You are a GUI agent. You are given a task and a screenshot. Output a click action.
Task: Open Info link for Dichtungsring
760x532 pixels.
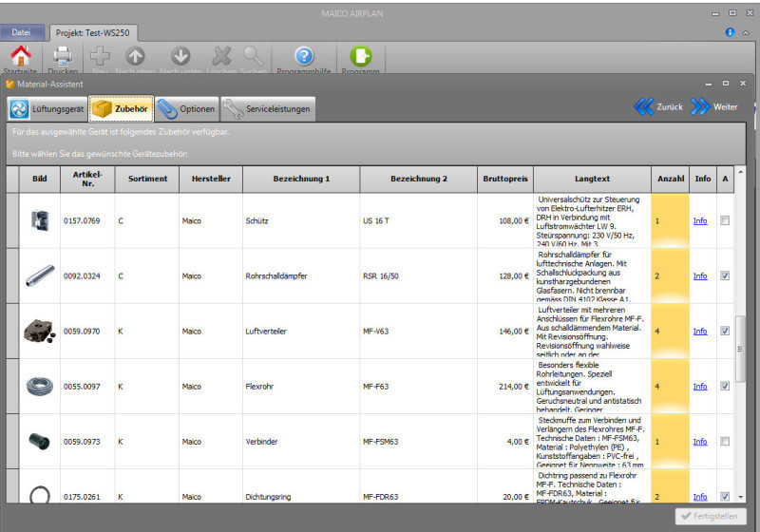700,497
